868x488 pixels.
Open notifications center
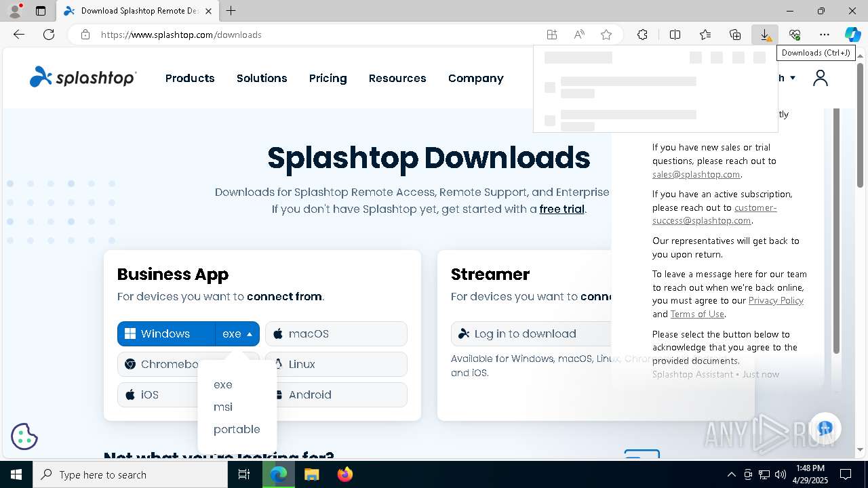[846, 474]
